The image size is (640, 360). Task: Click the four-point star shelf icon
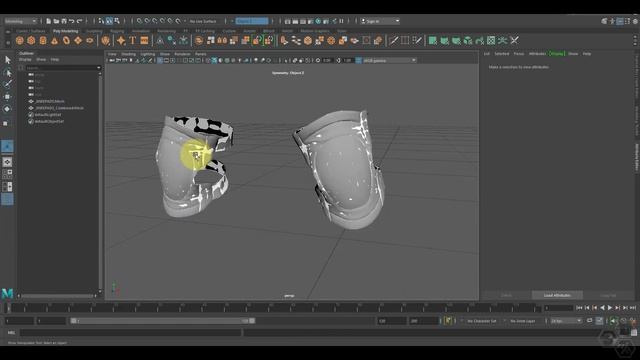tap(121, 40)
